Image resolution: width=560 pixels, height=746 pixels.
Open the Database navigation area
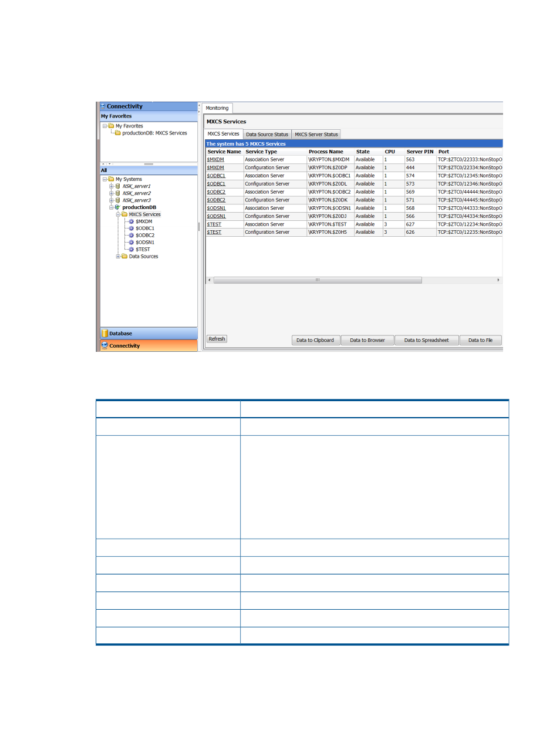coord(149,333)
